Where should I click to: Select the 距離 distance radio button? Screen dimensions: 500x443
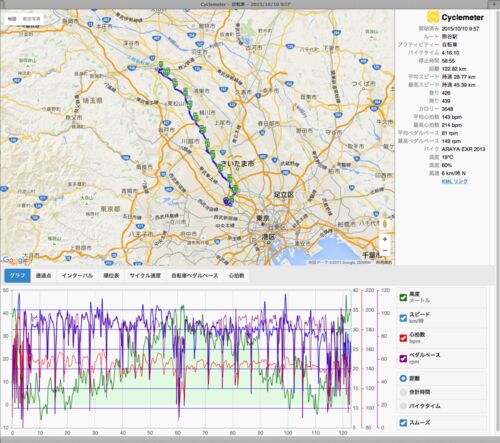pyautogui.click(x=403, y=378)
